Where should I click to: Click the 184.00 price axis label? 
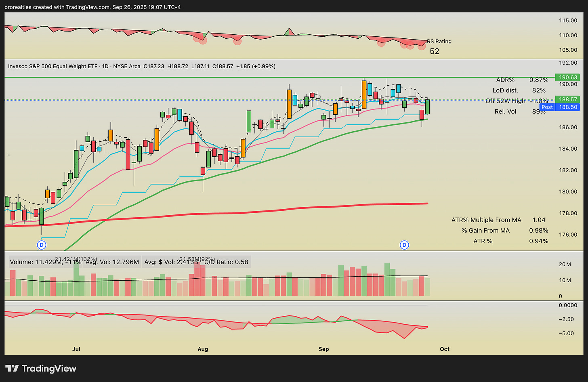pos(568,149)
